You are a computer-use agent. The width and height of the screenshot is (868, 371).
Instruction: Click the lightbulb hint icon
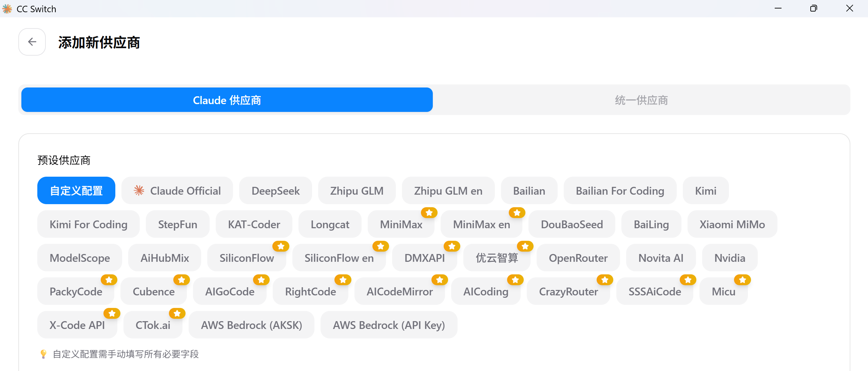[x=43, y=354]
